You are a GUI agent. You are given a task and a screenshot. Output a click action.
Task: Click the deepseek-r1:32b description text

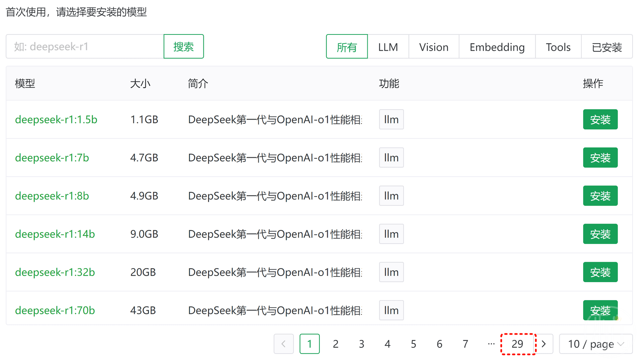pos(275,272)
